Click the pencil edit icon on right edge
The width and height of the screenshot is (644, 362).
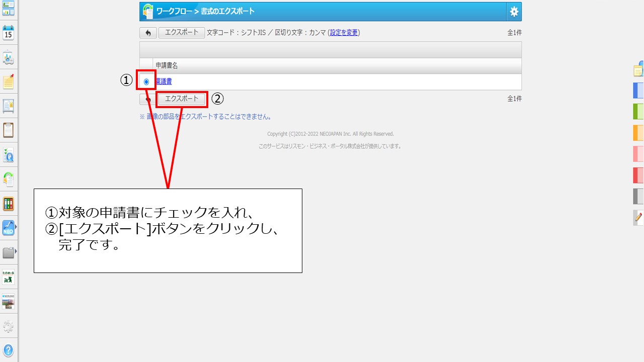point(638,217)
